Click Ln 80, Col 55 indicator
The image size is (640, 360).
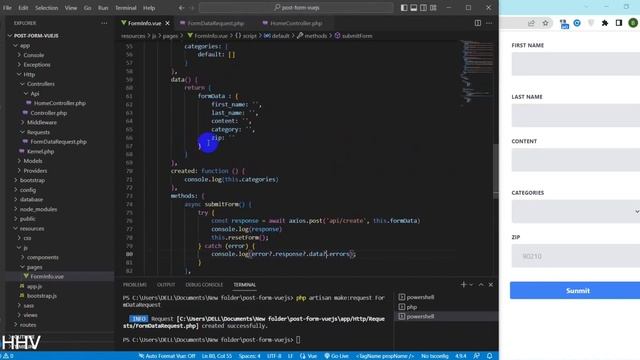[x=217, y=356]
